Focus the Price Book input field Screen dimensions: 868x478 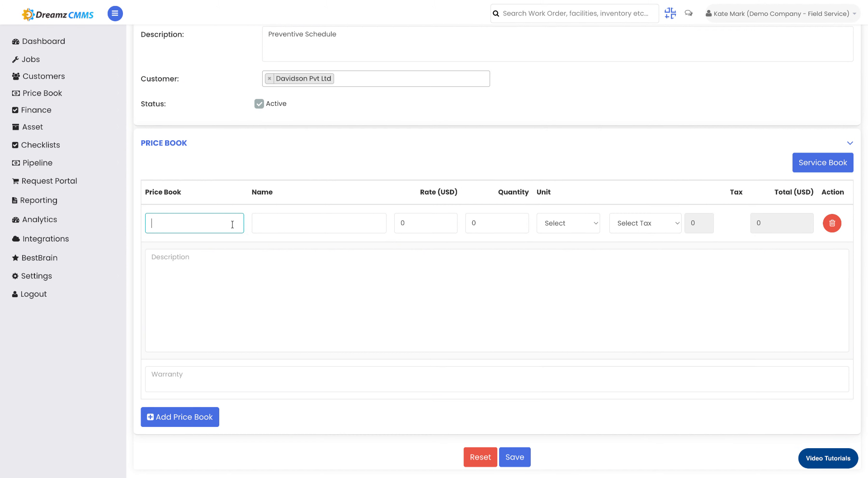click(x=194, y=223)
